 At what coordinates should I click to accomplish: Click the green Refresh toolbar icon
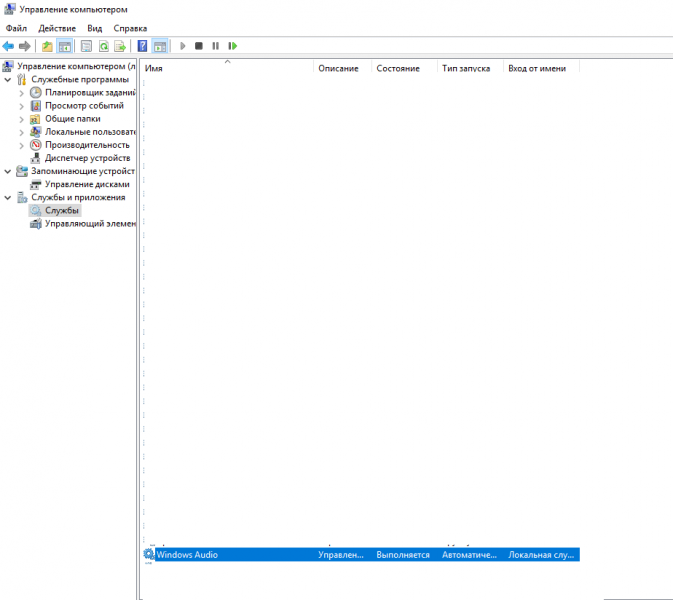103,46
